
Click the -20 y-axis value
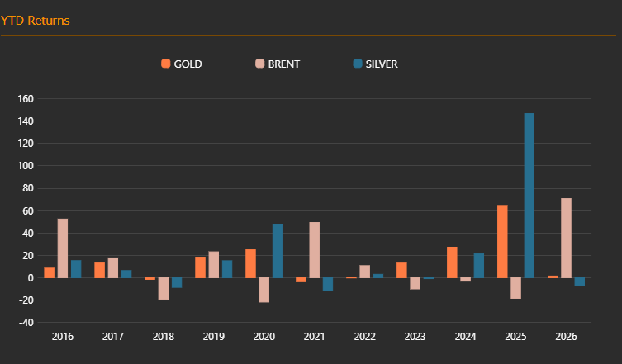click(26, 300)
